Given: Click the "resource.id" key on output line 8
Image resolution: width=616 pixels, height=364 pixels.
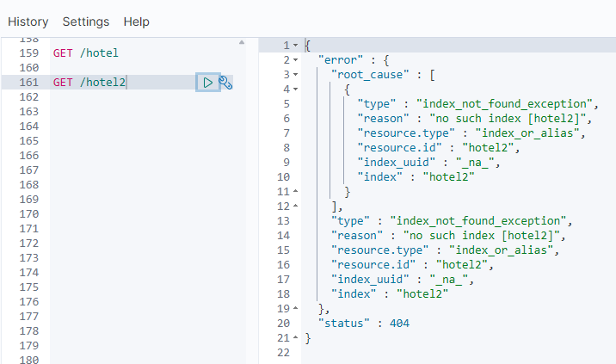Looking at the screenshot, I should click(399, 148).
